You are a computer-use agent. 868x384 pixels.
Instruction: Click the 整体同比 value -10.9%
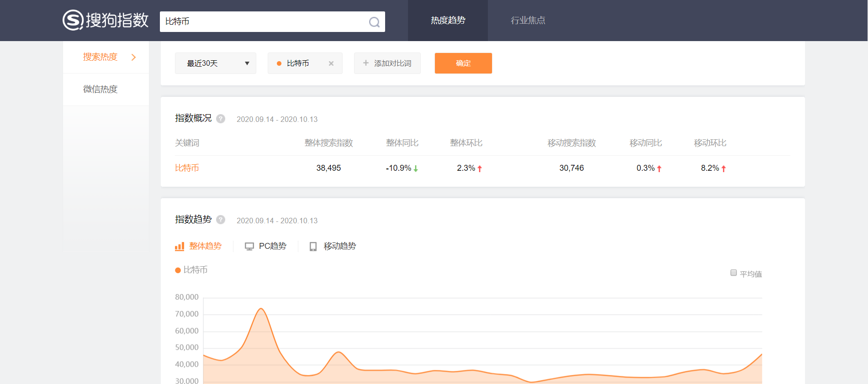coord(398,168)
